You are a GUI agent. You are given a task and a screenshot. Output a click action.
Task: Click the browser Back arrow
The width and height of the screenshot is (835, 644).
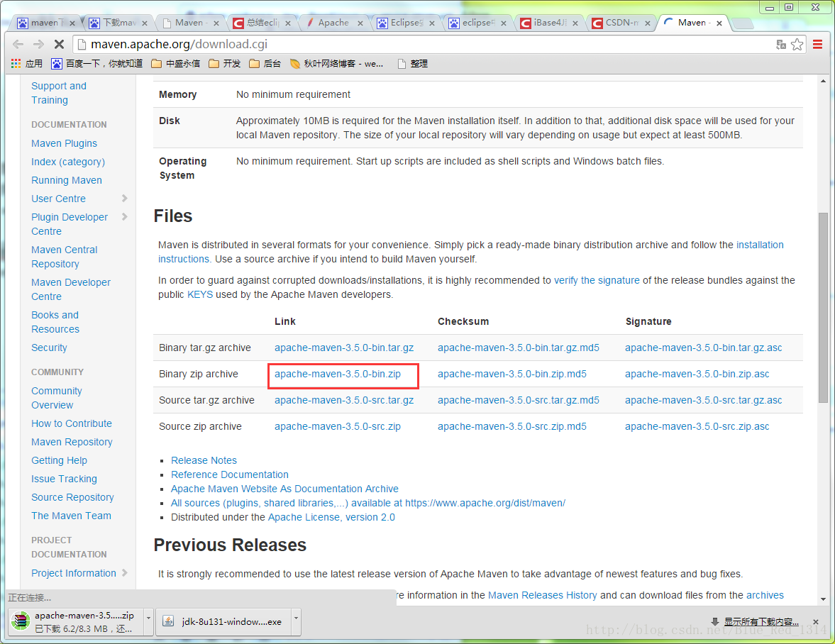tap(18, 44)
